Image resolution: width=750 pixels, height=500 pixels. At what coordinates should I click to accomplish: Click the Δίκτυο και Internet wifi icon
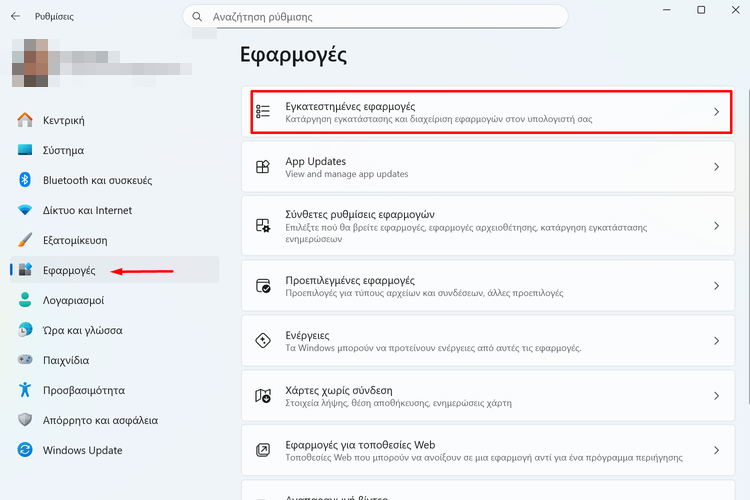[26, 210]
